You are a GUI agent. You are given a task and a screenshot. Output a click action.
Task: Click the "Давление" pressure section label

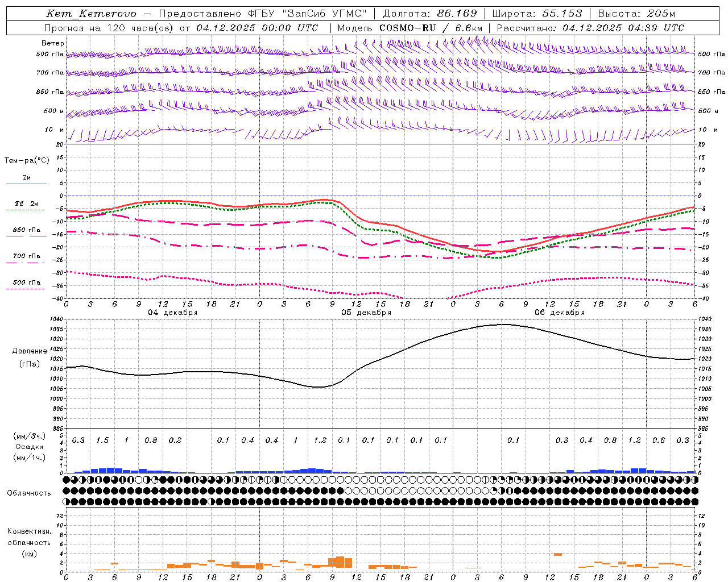point(30,351)
